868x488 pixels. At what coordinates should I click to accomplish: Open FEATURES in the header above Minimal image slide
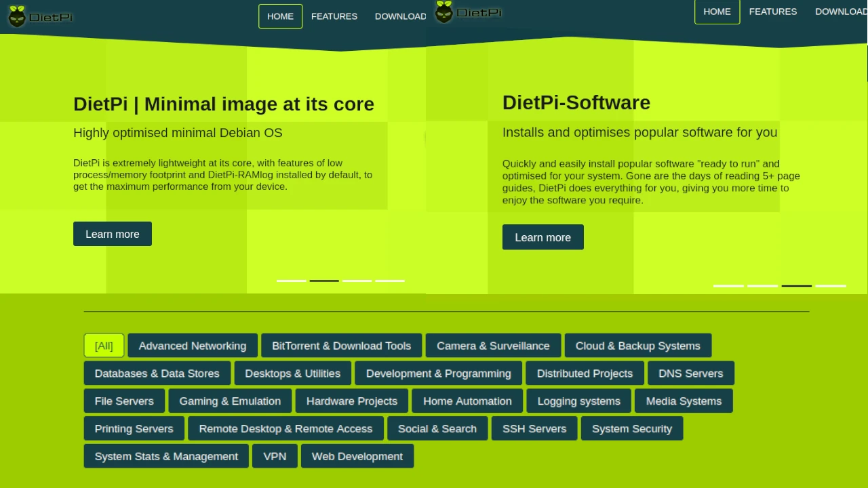[334, 16]
